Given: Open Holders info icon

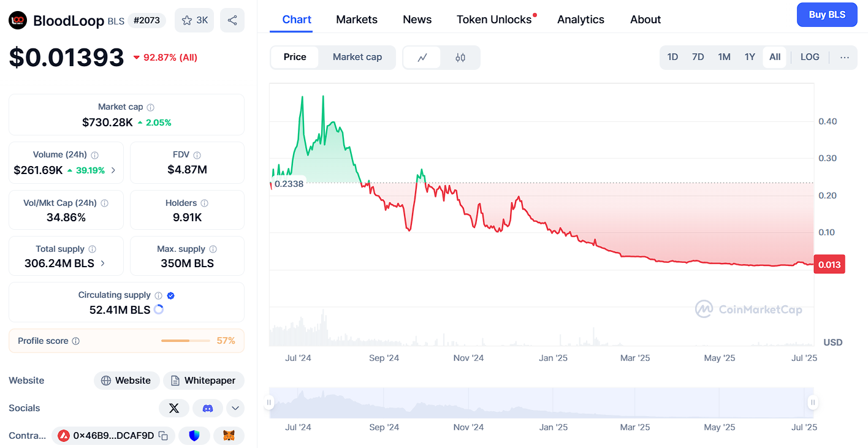Looking at the screenshot, I should point(205,203).
